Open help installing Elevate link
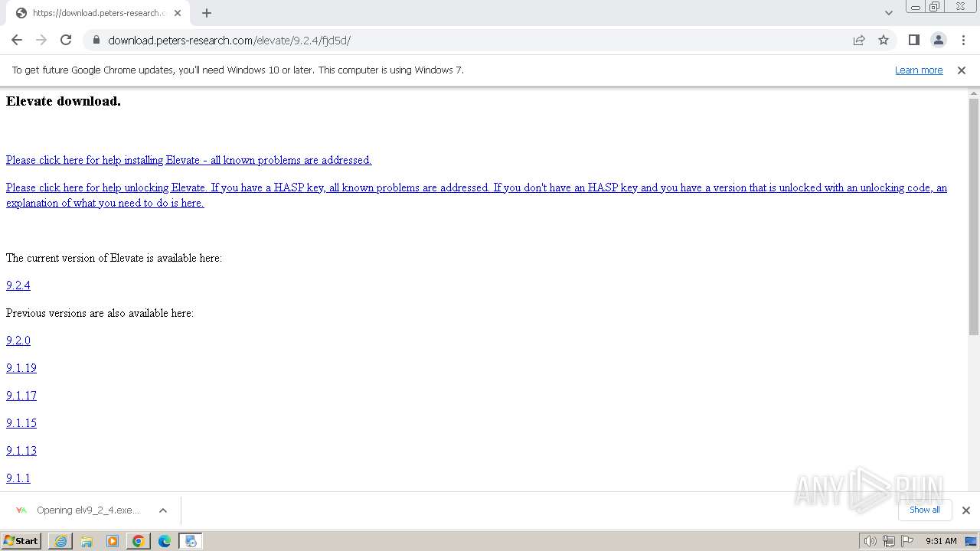The image size is (980, 551). click(188, 160)
